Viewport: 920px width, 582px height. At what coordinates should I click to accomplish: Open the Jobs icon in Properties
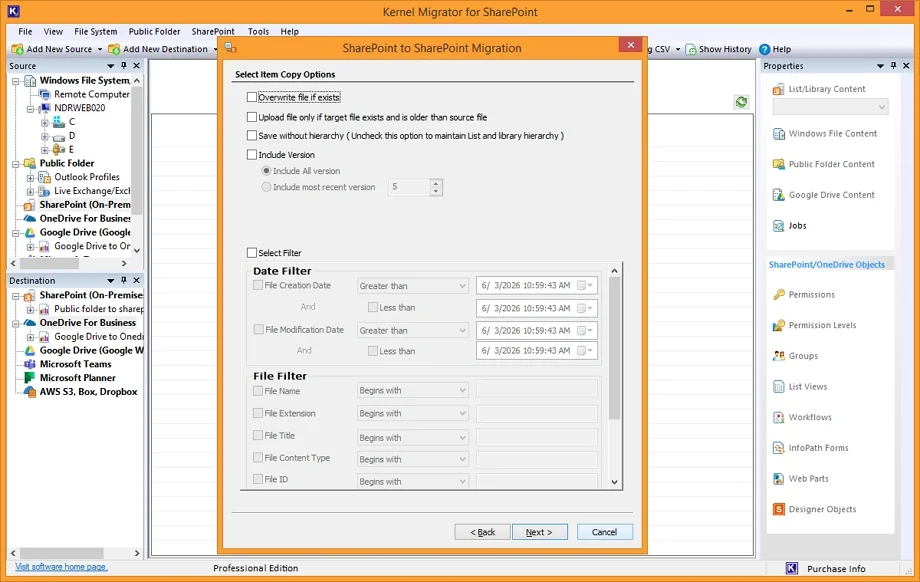779,226
